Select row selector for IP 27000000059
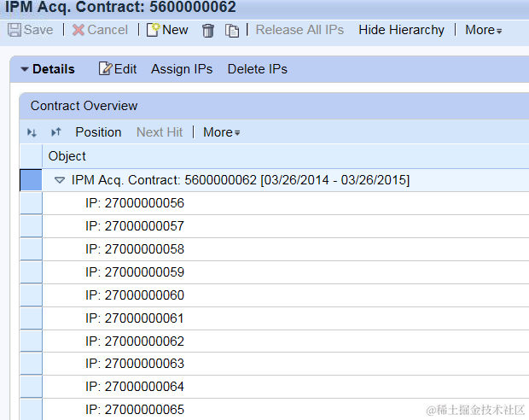This screenshot has height=420, width=529. click(x=31, y=272)
